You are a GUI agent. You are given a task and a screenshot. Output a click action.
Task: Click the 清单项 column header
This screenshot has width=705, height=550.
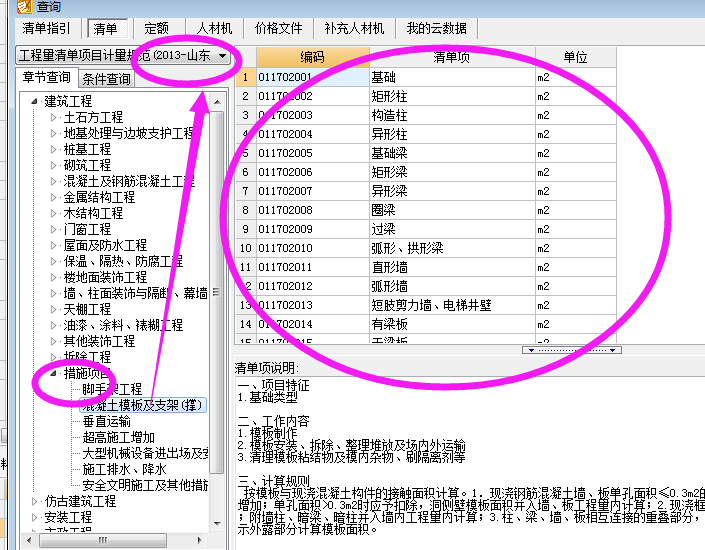452,57
